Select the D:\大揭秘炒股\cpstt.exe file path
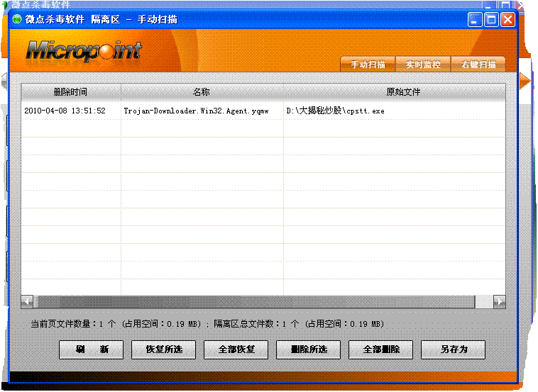The width and height of the screenshot is (538, 392). (x=335, y=111)
